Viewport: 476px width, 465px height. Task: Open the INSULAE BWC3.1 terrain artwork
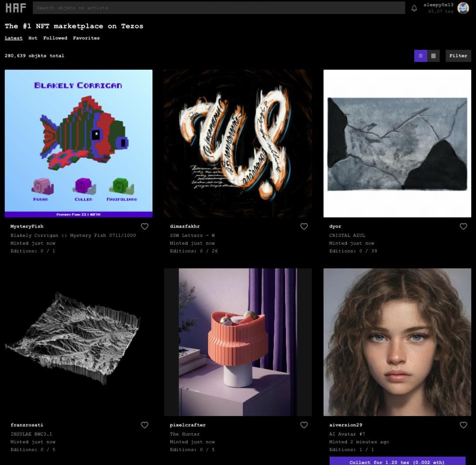[78, 342]
